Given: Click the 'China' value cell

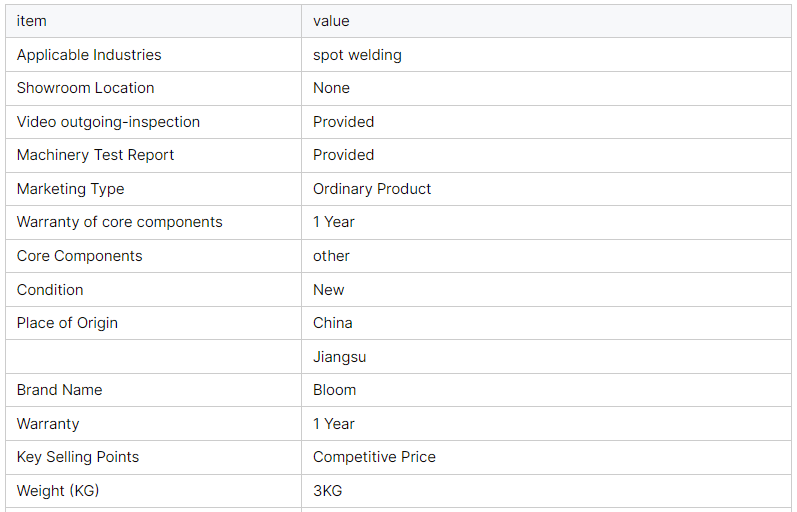Looking at the screenshot, I should pyautogui.click(x=332, y=323).
